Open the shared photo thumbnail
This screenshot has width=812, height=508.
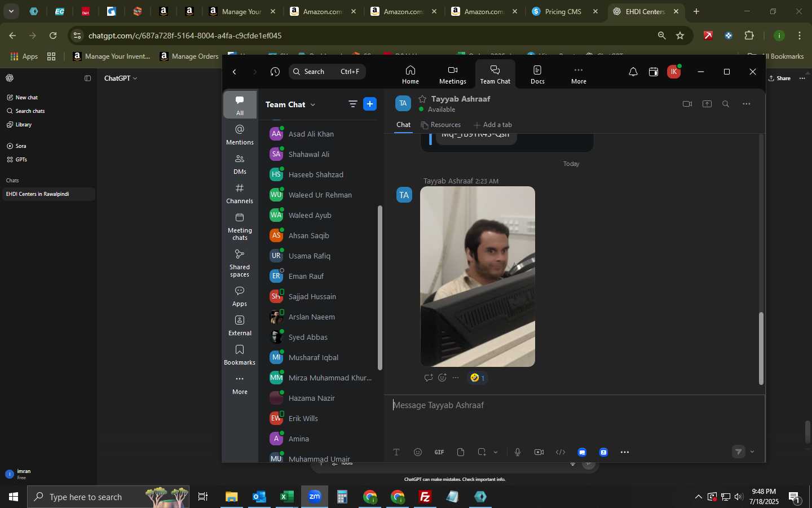(x=478, y=277)
